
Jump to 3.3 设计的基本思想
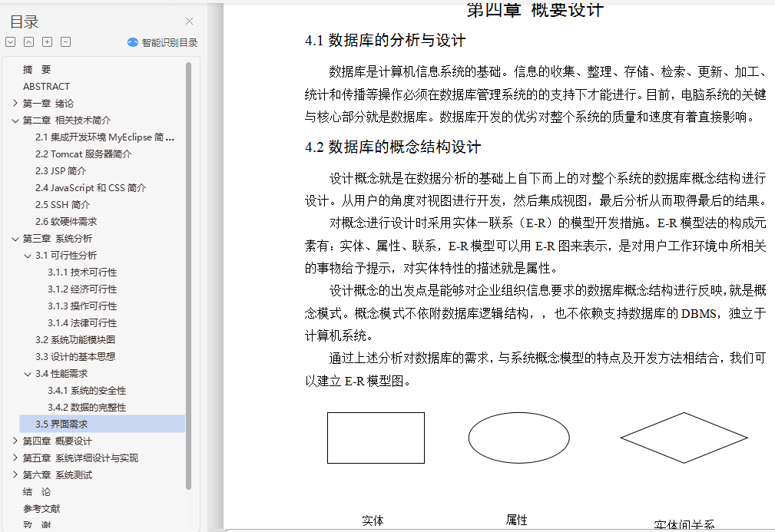tap(75, 357)
